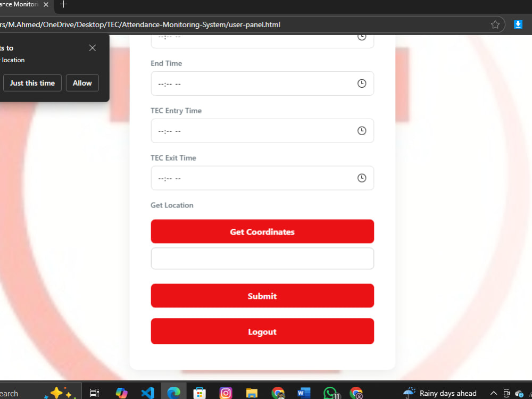Click the coordinates text box

[262, 259]
